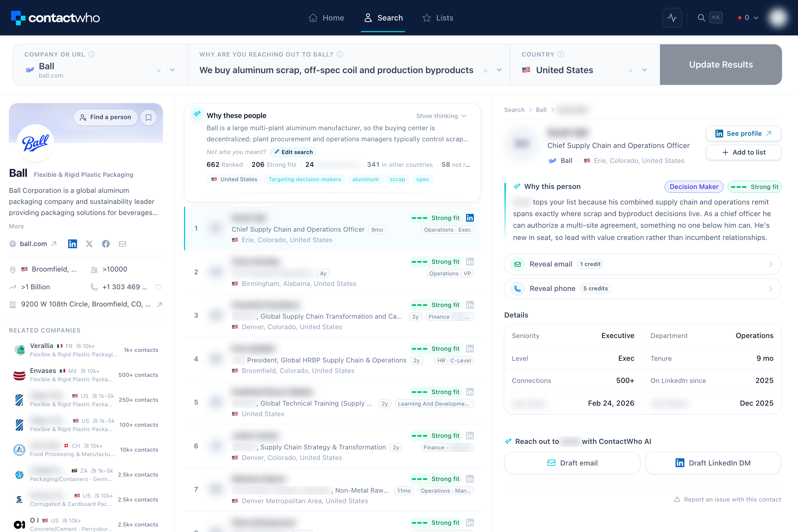This screenshot has height=532, width=798.
Task: Open the activity pulse icon in header
Action: (x=672, y=18)
